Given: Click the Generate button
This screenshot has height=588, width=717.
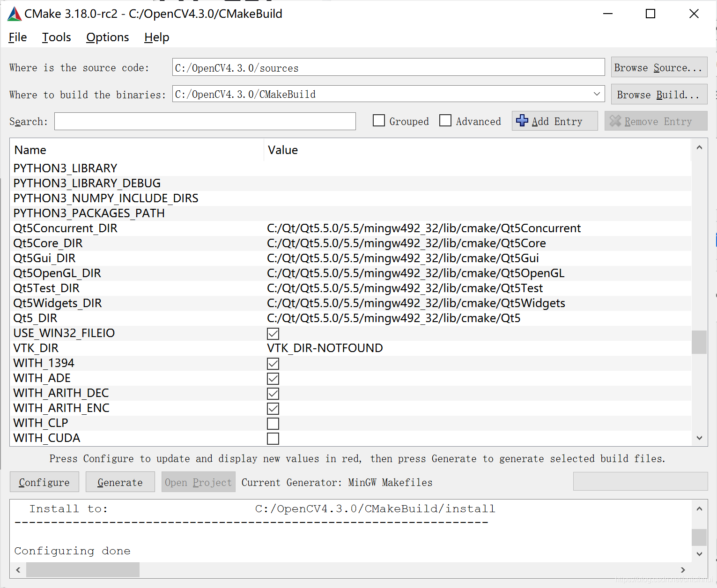Looking at the screenshot, I should pos(120,482).
